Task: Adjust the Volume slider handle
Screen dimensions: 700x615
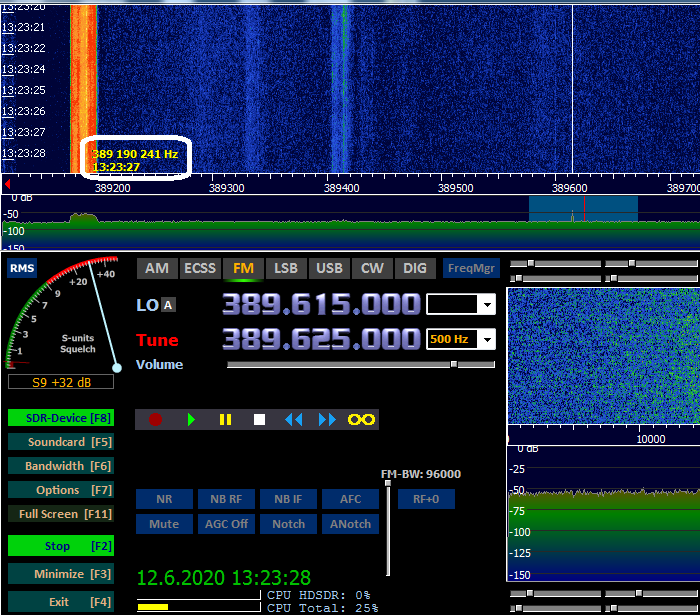Action: tap(454, 364)
